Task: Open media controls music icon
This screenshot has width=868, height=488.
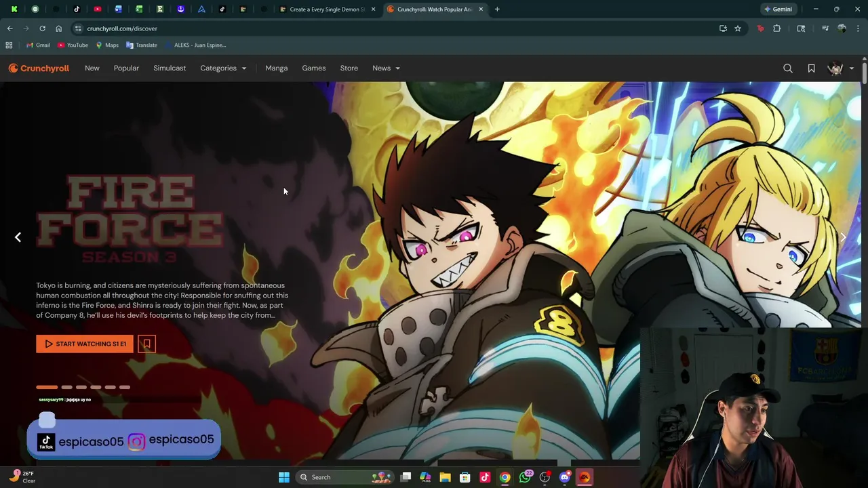Action: 825,28
